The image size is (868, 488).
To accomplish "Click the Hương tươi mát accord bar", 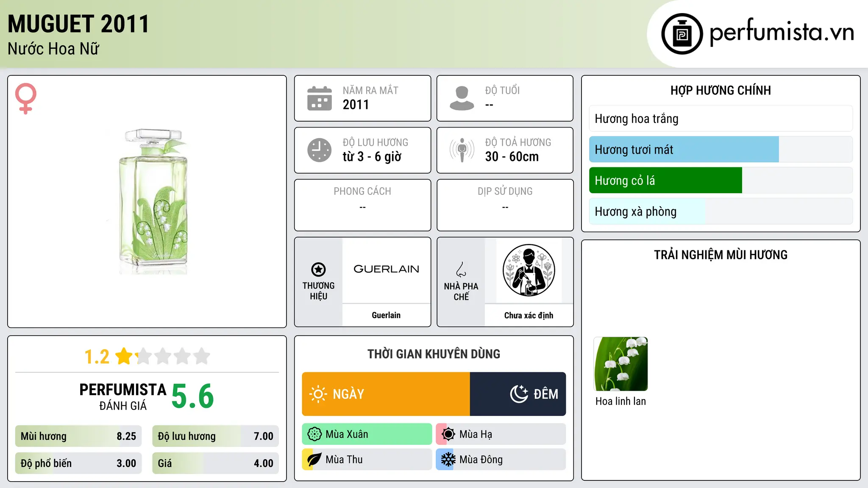I will pos(721,150).
